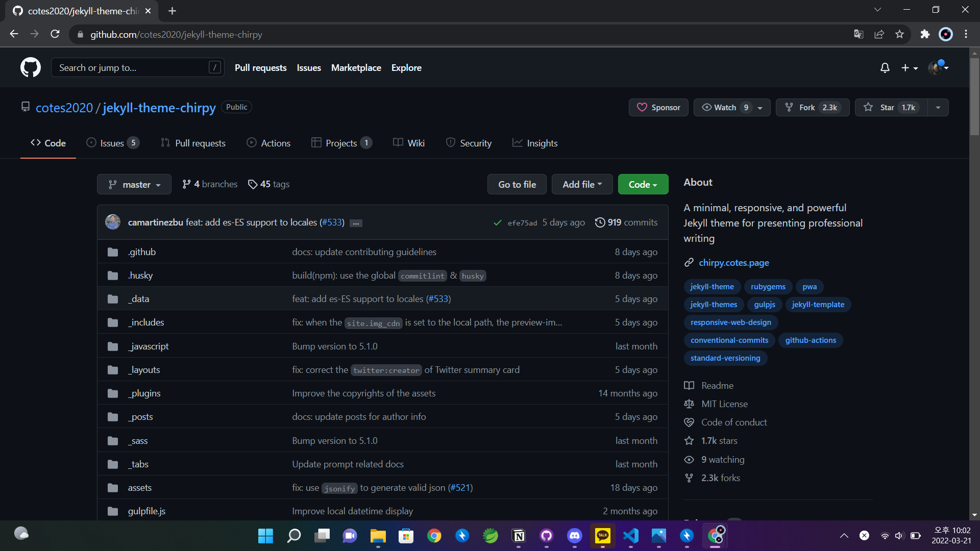Bookmark this tab with the star icon
This screenshot has height=551, width=980.
tap(899, 34)
